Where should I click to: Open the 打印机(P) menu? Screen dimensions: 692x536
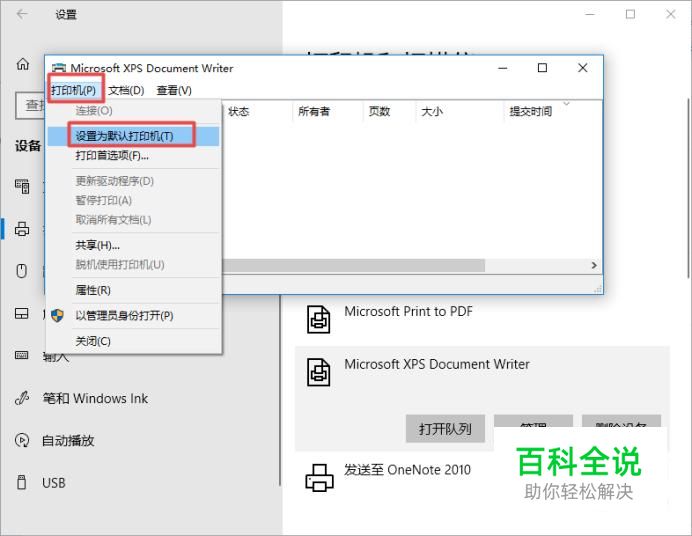pos(74,90)
